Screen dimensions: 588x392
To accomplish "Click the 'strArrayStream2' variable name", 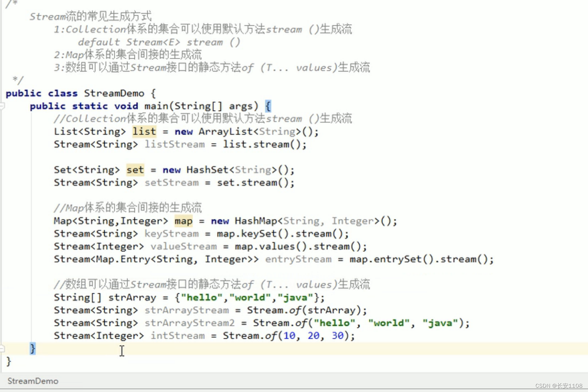I will point(189,323).
